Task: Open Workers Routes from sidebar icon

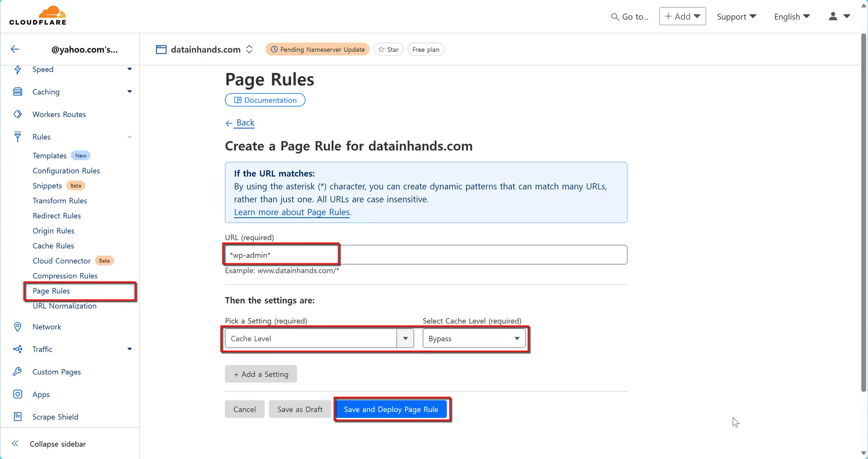Action: pyautogui.click(x=17, y=114)
